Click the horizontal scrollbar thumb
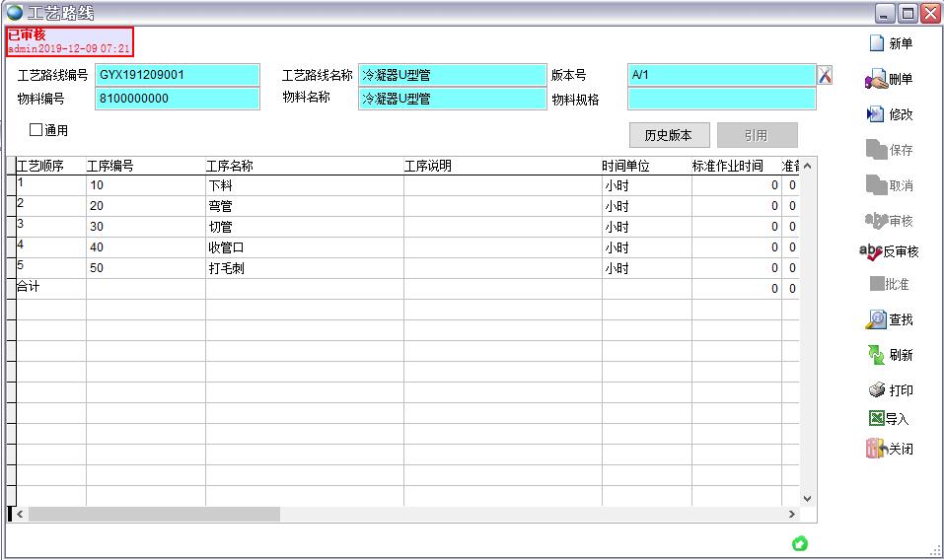Viewport: 944px width, 560px height. tap(154, 515)
